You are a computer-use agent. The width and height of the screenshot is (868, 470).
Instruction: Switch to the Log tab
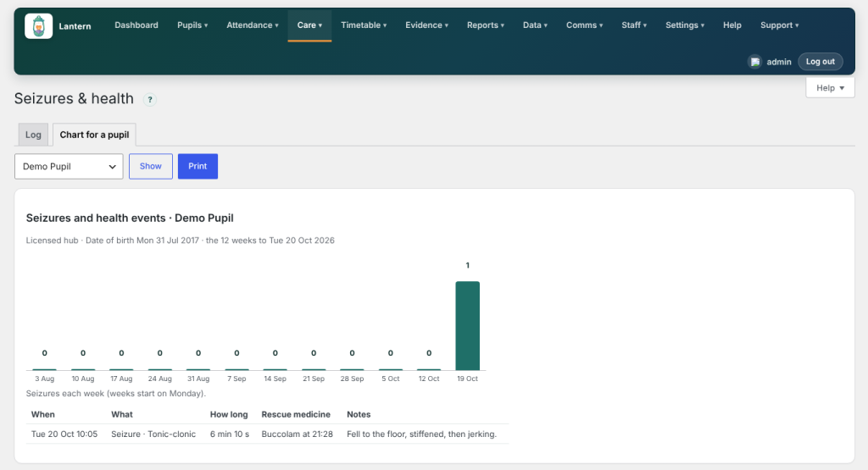33,135
